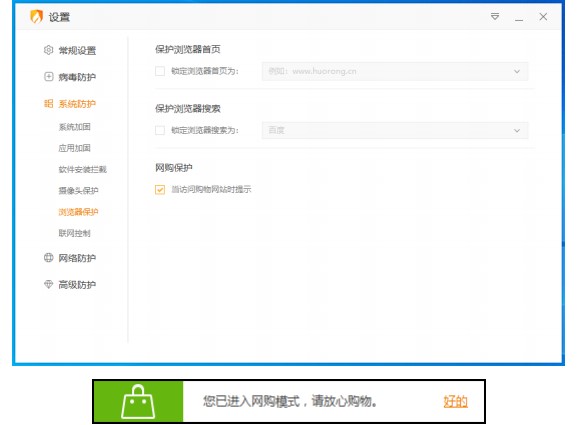Click the globe icon beside 网络防护
Viewport: 581px width, 425px height.
[49, 258]
